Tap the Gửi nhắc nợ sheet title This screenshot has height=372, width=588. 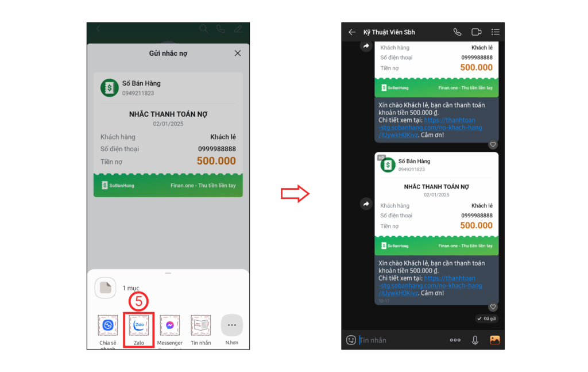pyautogui.click(x=168, y=53)
